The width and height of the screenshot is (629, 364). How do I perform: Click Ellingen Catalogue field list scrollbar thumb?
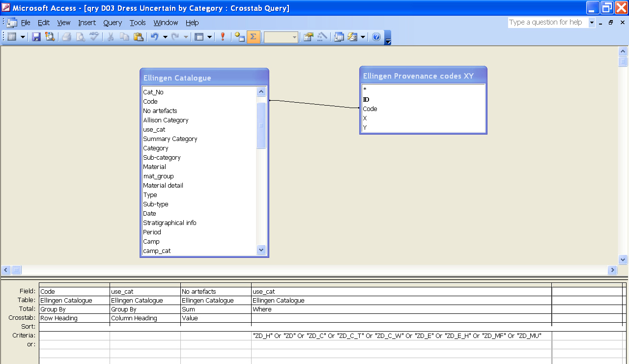(261, 125)
